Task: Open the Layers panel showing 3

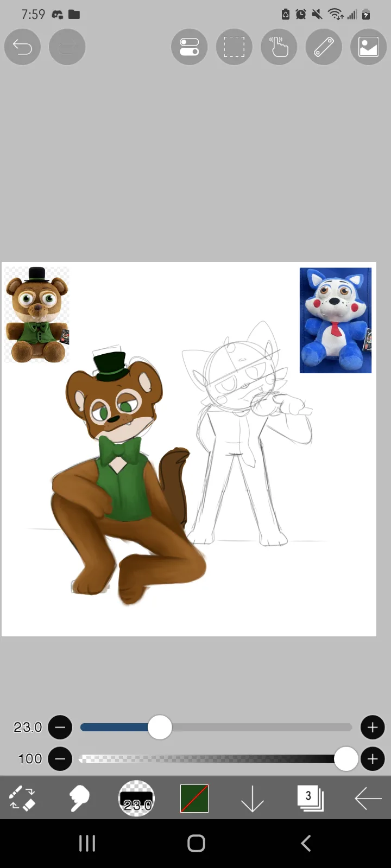Action: tap(310, 799)
